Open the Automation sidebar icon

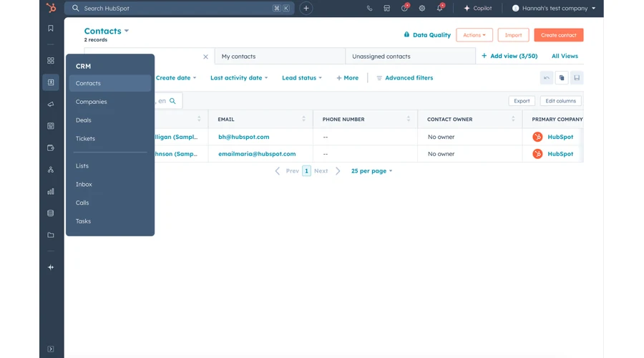pos(51,170)
